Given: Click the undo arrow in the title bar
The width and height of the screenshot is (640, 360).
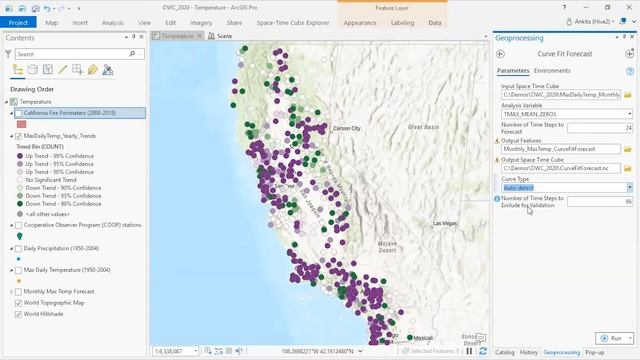Looking at the screenshot, I should click(x=47, y=8).
